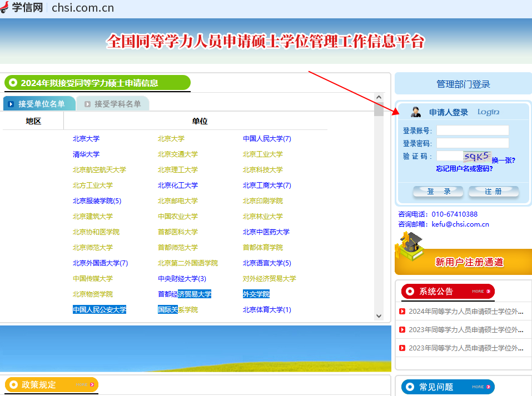Open 北京服装学院(5) link
The height and width of the screenshot is (396, 532).
[97, 201]
